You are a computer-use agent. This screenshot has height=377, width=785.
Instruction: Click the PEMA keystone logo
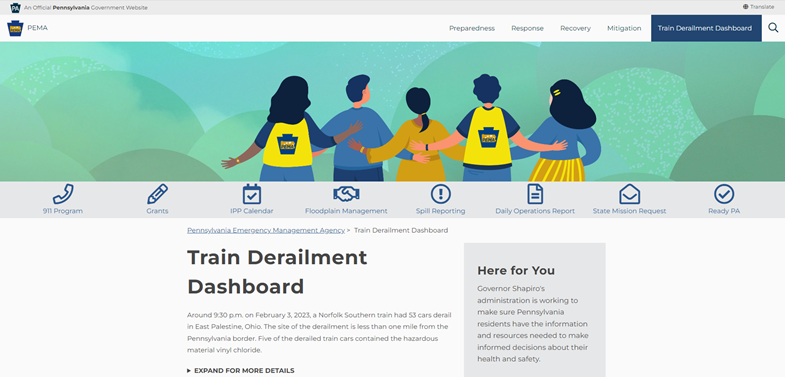(15, 28)
